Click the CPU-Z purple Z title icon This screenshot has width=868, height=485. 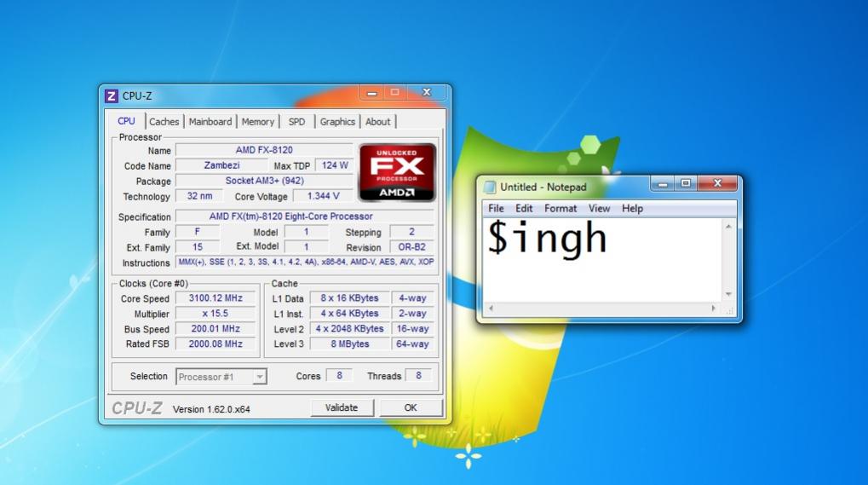pos(112,95)
